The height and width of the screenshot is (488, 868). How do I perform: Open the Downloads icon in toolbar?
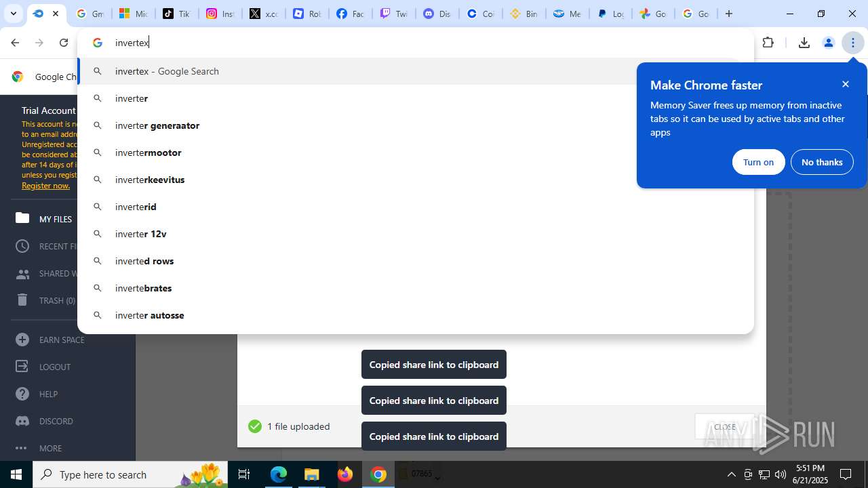tap(804, 43)
